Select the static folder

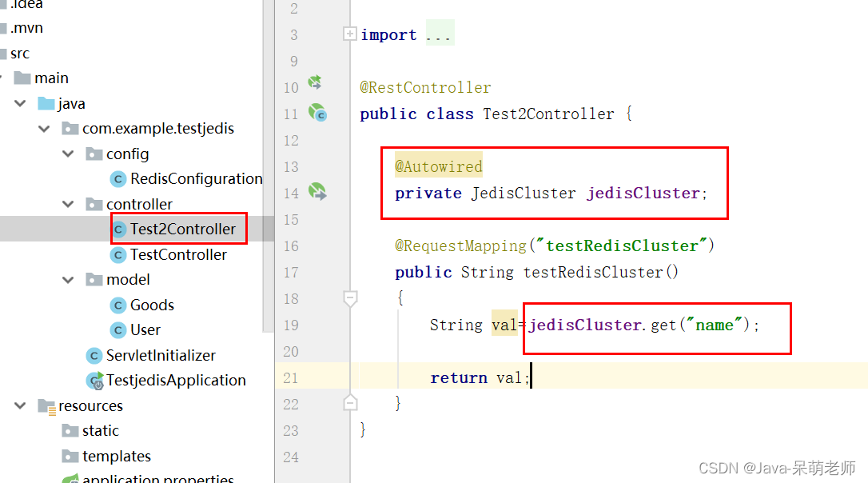coord(100,431)
